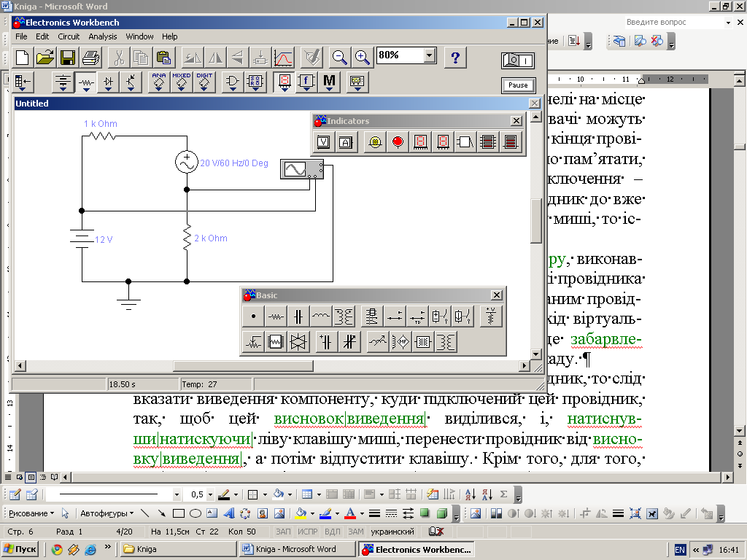
Task: Click the zoom out magnifier icon
Action: pyautogui.click(x=340, y=58)
